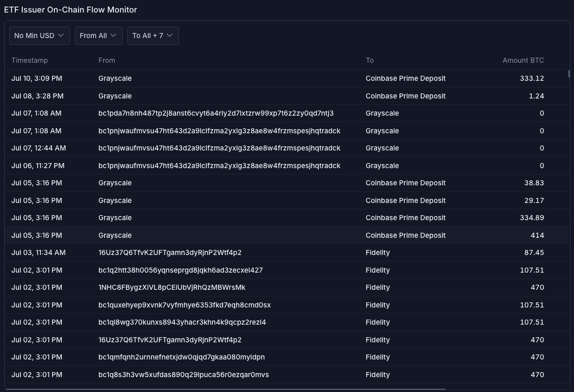Click the 38.83 amount cell

pos(534,183)
